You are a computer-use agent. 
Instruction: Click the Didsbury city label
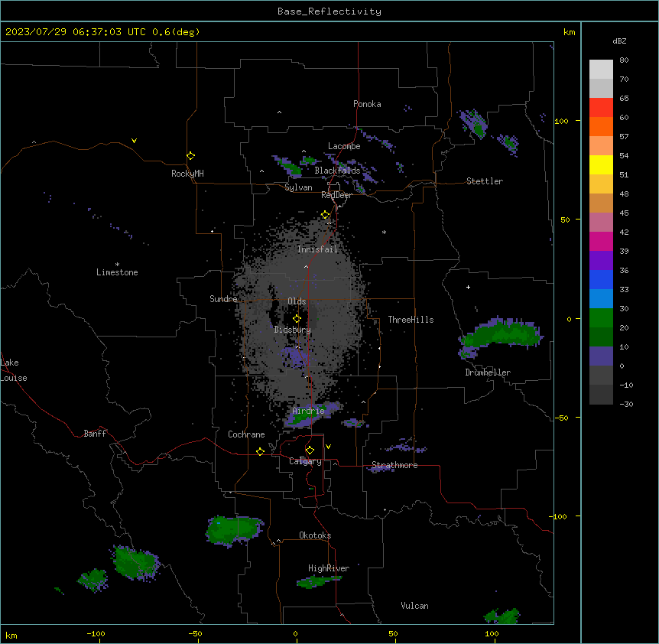[x=293, y=330]
